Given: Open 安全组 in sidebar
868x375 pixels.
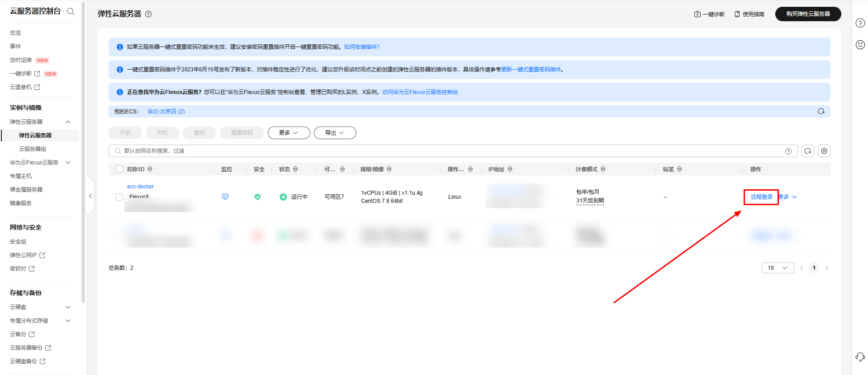Looking at the screenshot, I should [18, 242].
